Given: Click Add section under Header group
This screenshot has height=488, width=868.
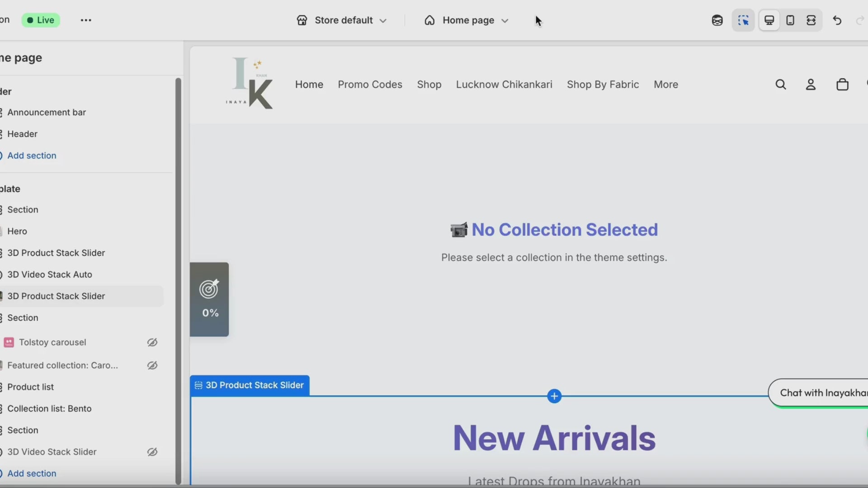Looking at the screenshot, I should click(x=32, y=155).
